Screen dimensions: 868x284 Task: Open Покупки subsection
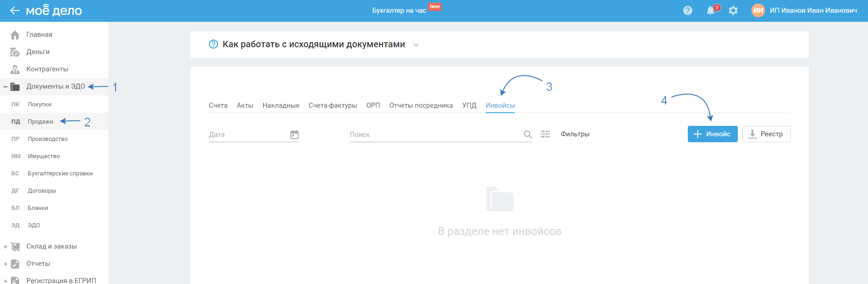click(x=40, y=105)
